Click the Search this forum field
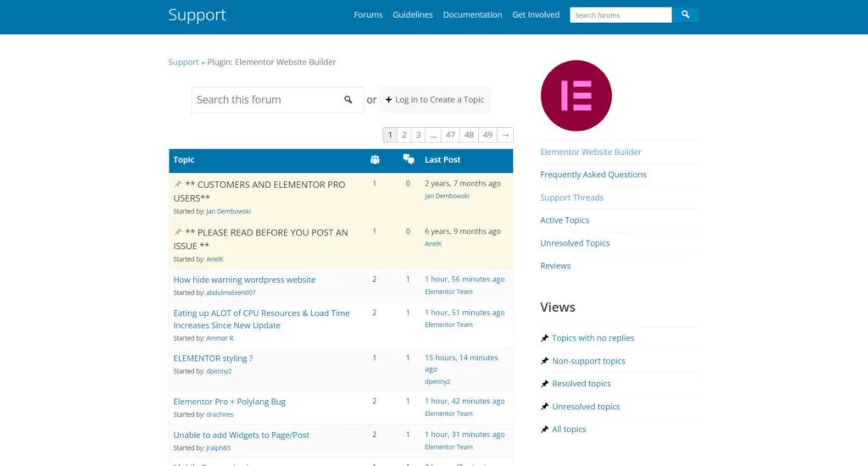 coord(266,99)
